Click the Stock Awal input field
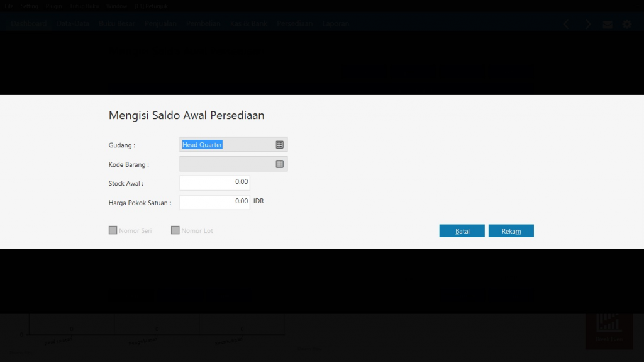Screen dimensions: 644x362 click(x=214, y=183)
